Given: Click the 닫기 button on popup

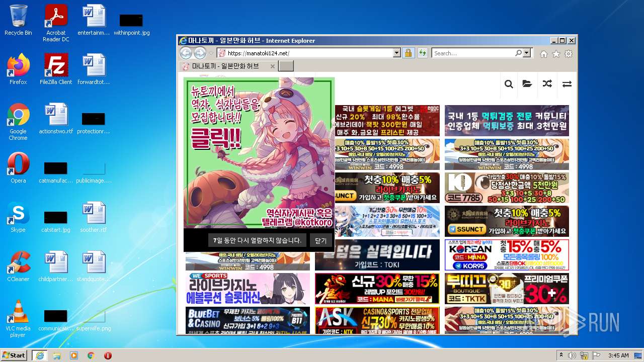Looking at the screenshot, I should [x=320, y=240].
